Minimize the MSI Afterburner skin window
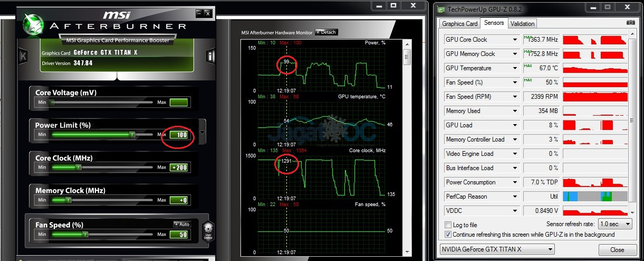 coord(199,13)
